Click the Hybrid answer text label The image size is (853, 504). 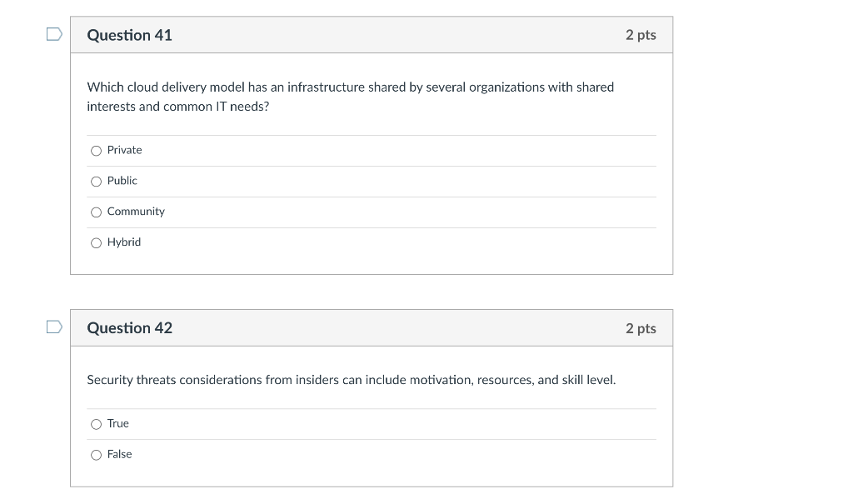tap(125, 242)
